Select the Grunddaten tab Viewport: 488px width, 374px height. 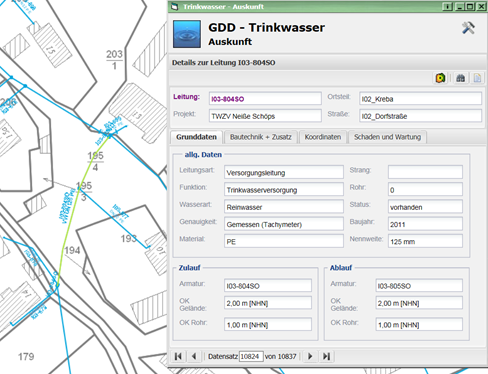pos(196,137)
